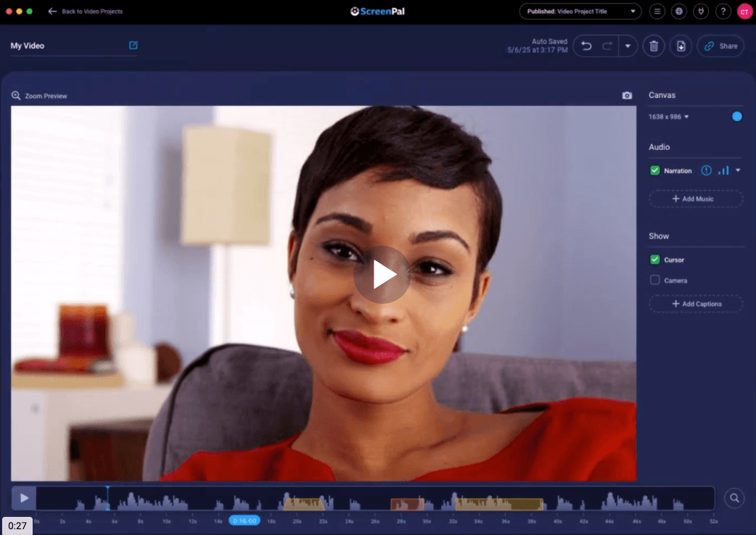Click the edit title icon beside My Video
This screenshot has width=756, height=535.
pyautogui.click(x=133, y=46)
